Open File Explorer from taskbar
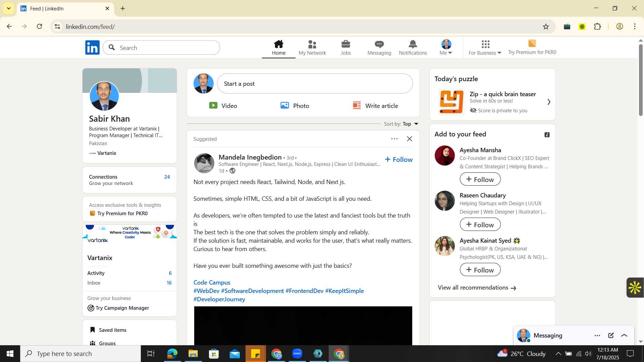 [x=193, y=354]
